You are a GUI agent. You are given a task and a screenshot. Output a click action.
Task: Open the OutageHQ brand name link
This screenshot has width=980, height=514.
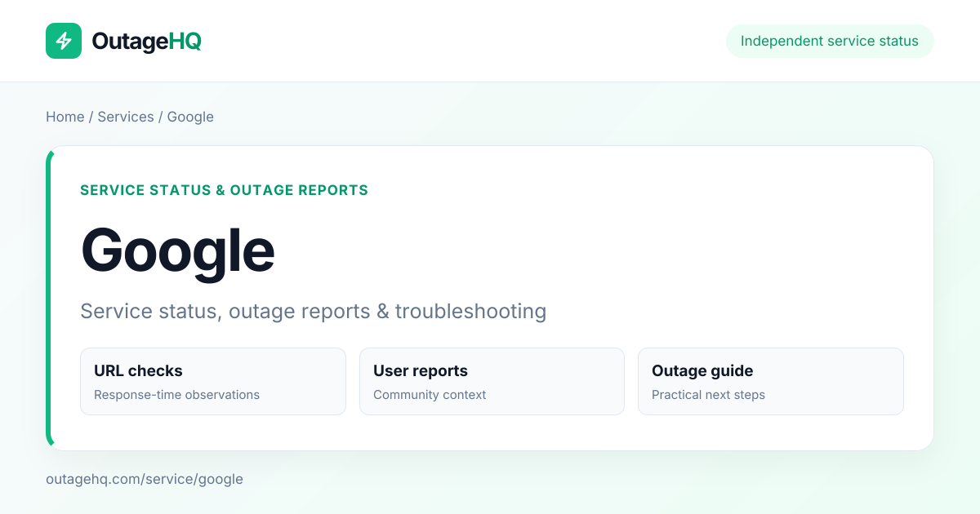tap(147, 41)
